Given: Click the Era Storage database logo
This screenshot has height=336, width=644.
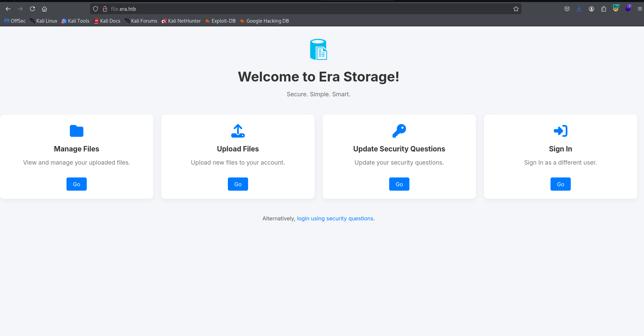Looking at the screenshot, I should [x=318, y=49].
